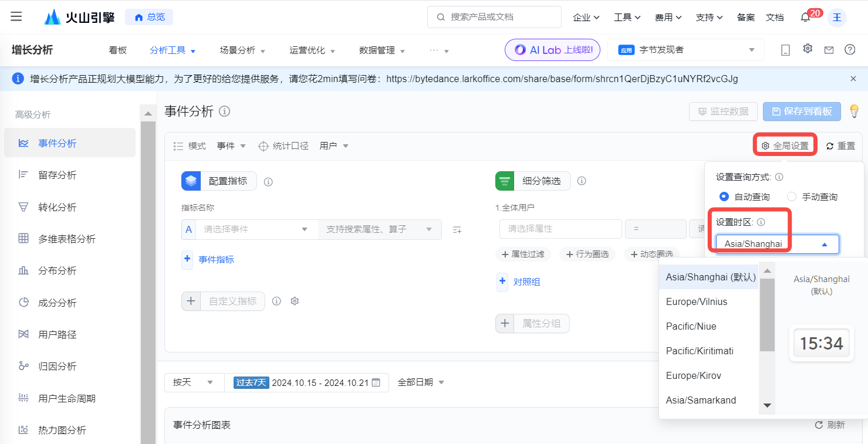Open the 场景分析 menu
The image size is (868, 444).
tap(242, 50)
